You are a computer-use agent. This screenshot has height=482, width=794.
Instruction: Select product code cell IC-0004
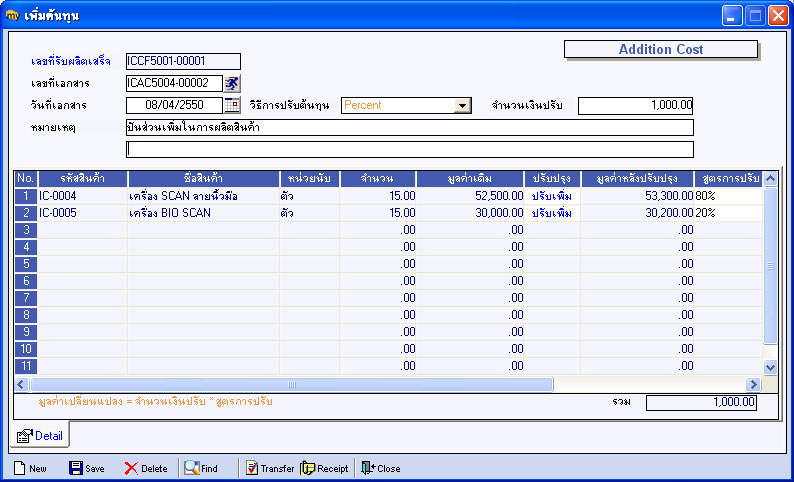(x=83, y=196)
